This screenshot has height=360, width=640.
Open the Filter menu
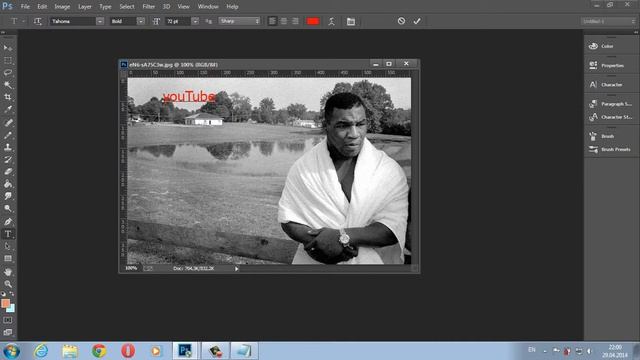149,7
